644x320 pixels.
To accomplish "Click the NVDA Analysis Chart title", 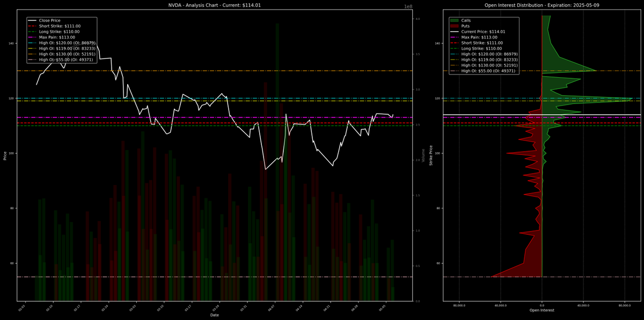I will click(x=215, y=5).
